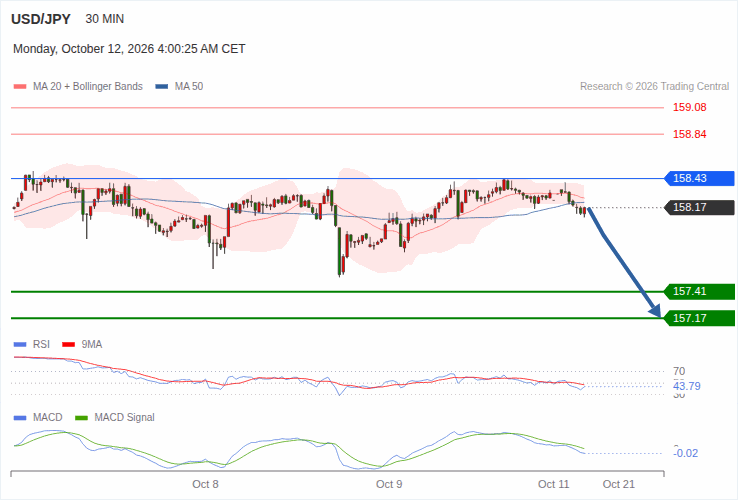The image size is (738, 500).
Task: Click the 159.08 resistance level label
Action: 689,107
